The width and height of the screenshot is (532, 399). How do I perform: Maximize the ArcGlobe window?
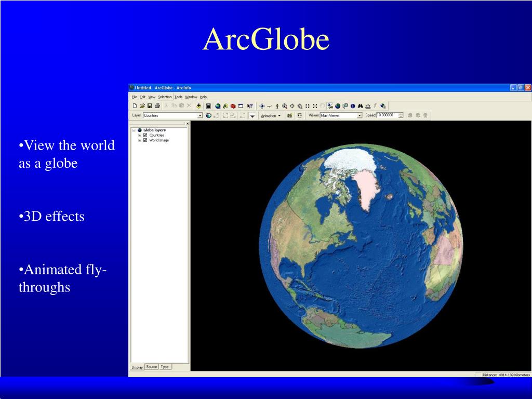click(x=521, y=87)
